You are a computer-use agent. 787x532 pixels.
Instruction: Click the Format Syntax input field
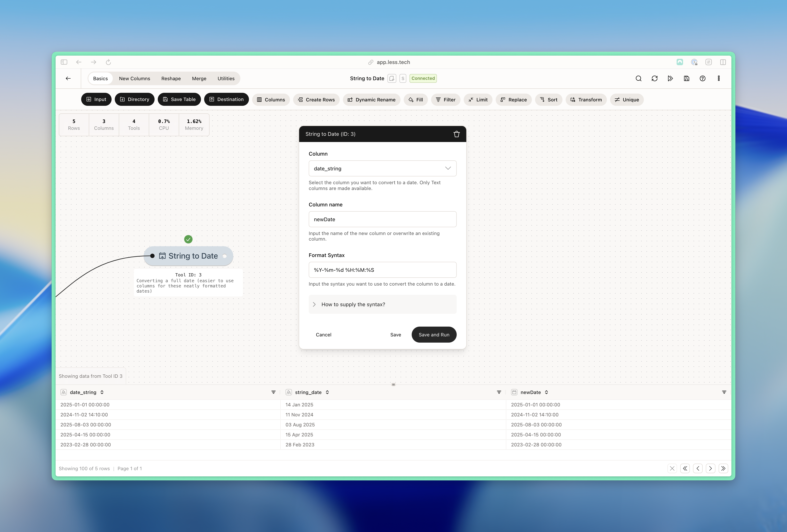pyautogui.click(x=382, y=270)
